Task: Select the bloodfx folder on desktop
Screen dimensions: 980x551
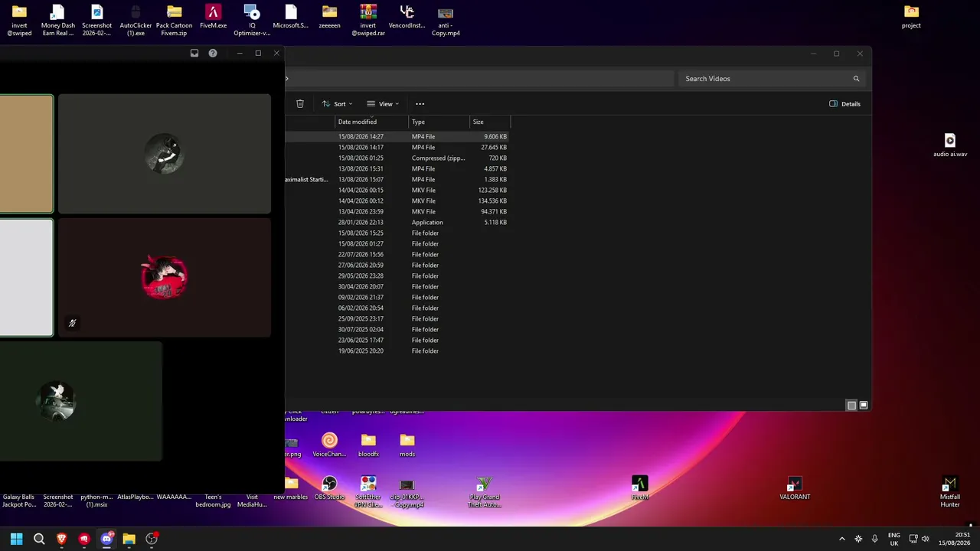Action: (368, 445)
